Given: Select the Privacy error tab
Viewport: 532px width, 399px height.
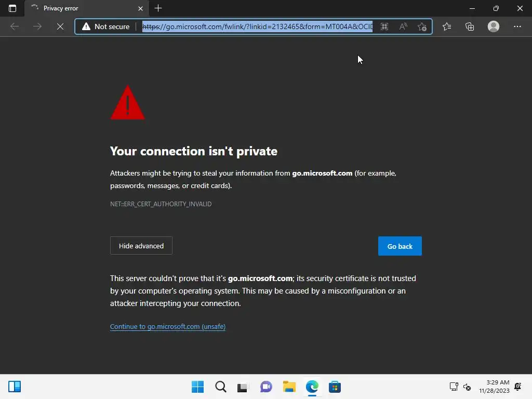Looking at the screenshot, I should (86, 8).
